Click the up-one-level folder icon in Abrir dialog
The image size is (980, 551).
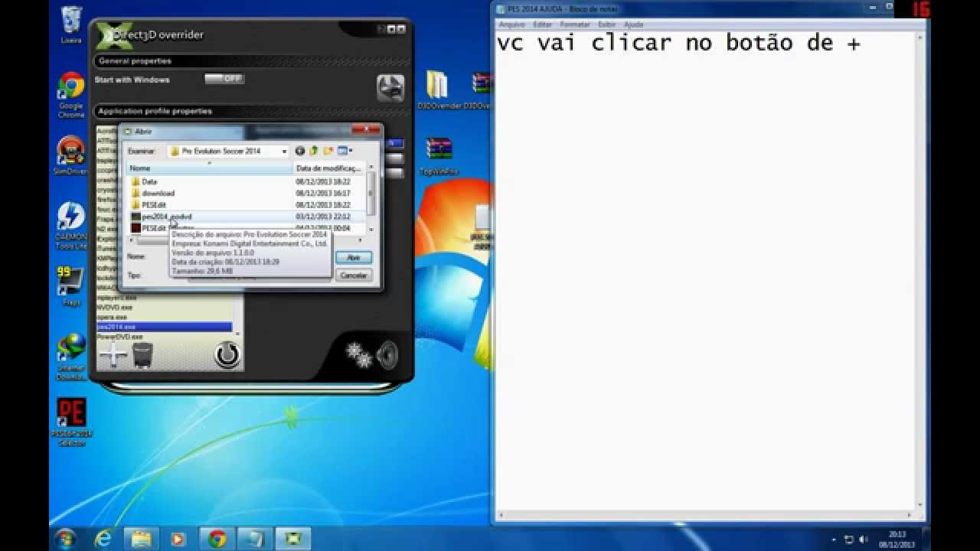pos(314,152)
